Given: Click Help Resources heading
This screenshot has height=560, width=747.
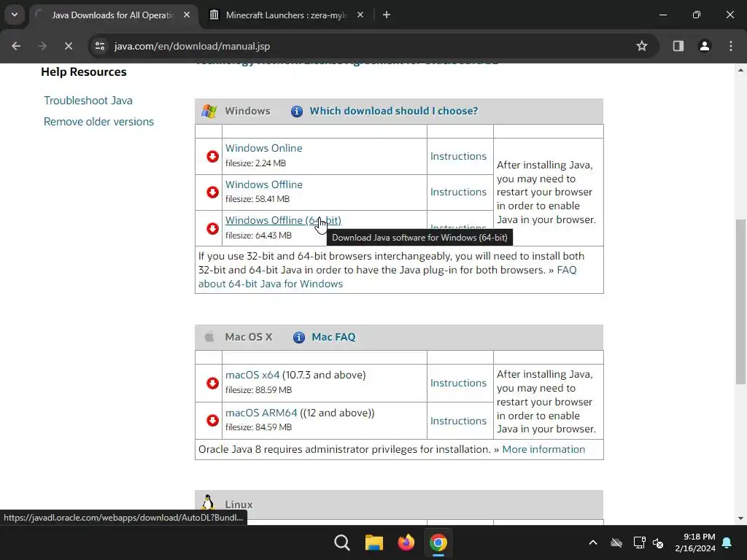Looking at the screenshot, I should click(x=84, y=72).
